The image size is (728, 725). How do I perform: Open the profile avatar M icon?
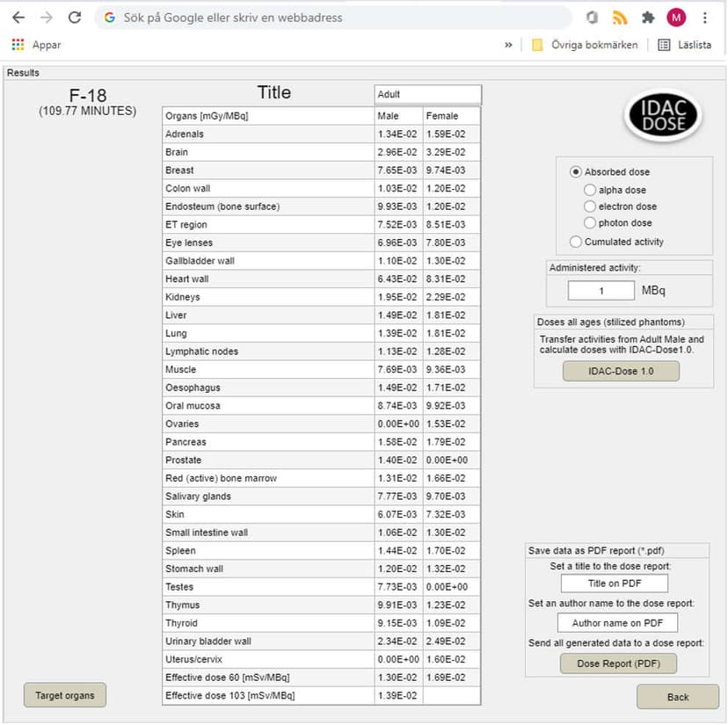pos(676,18)
